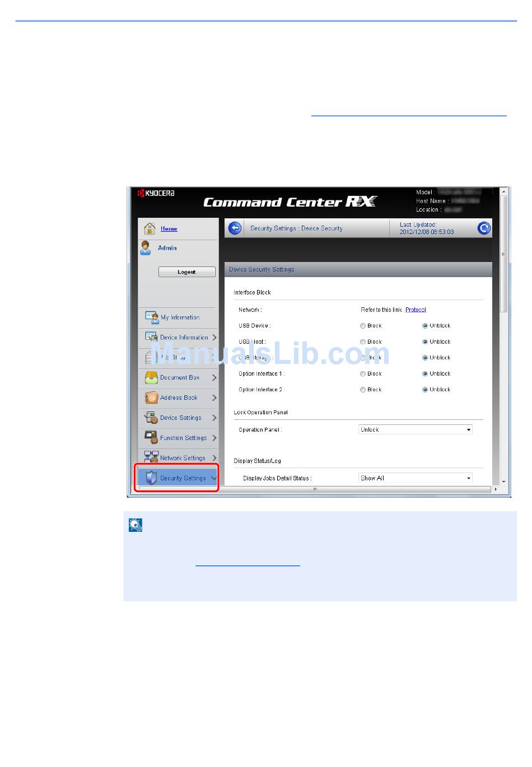The width and height of the screenshot is (532, 767).
Task: Open Function Settings menu item
Action: click(x=183, y=438)
